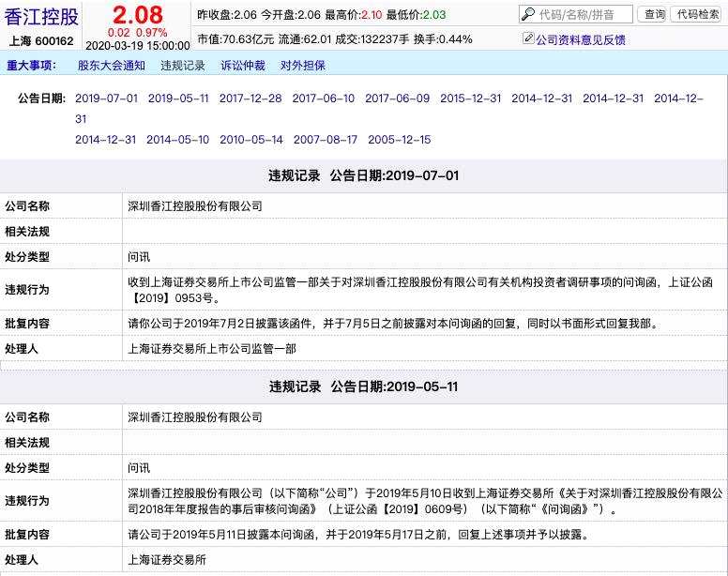Select announcement date 2017-06-09
The height and width of the screenshot is (576, 728).
coord(398,99)
